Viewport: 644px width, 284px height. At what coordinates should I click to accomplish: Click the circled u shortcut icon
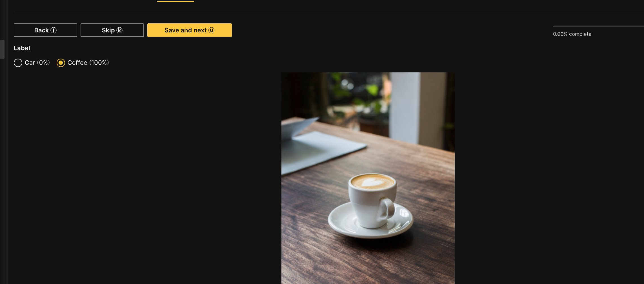[x=212, y=30]
